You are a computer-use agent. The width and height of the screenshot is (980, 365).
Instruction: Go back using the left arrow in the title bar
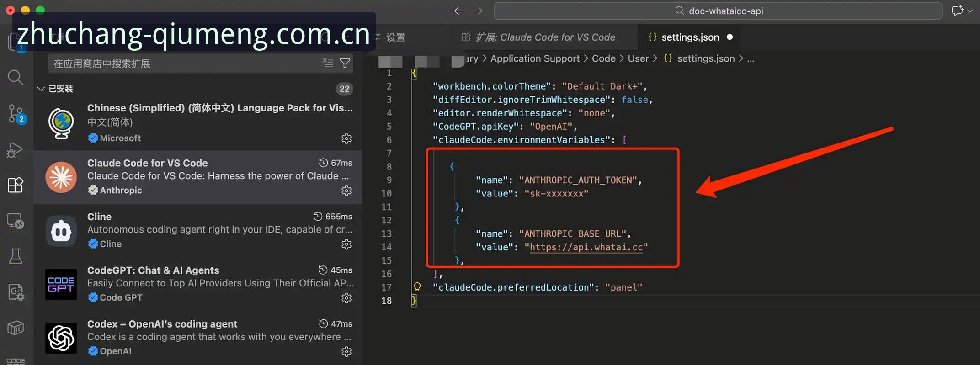pyautogui.click(x=458, y=11)
